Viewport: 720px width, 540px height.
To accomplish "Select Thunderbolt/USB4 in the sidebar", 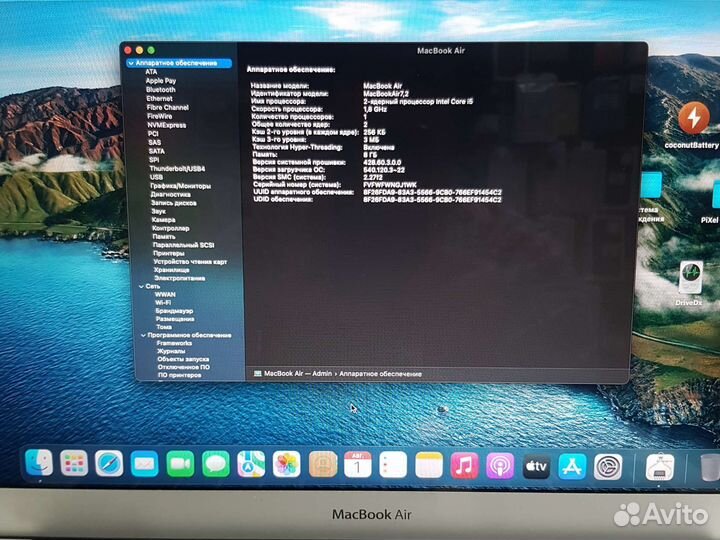I will click(x=177, y=169).
